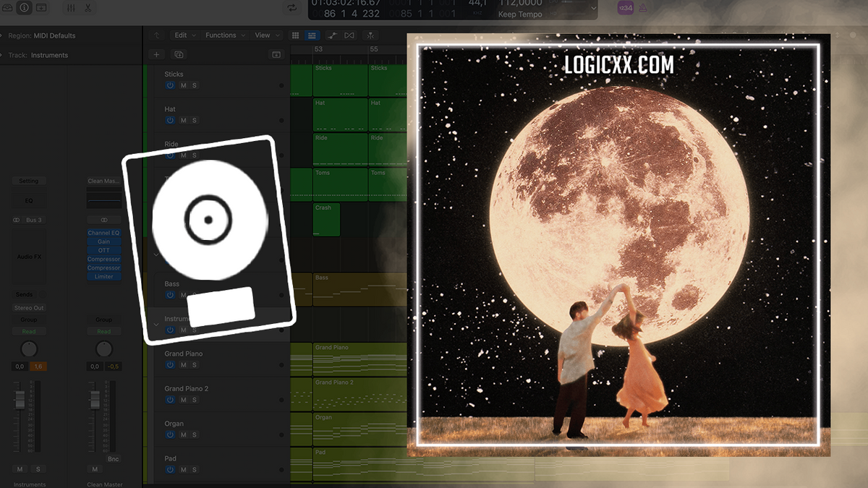Click the plus icon to add a new track

click(156, 54)
